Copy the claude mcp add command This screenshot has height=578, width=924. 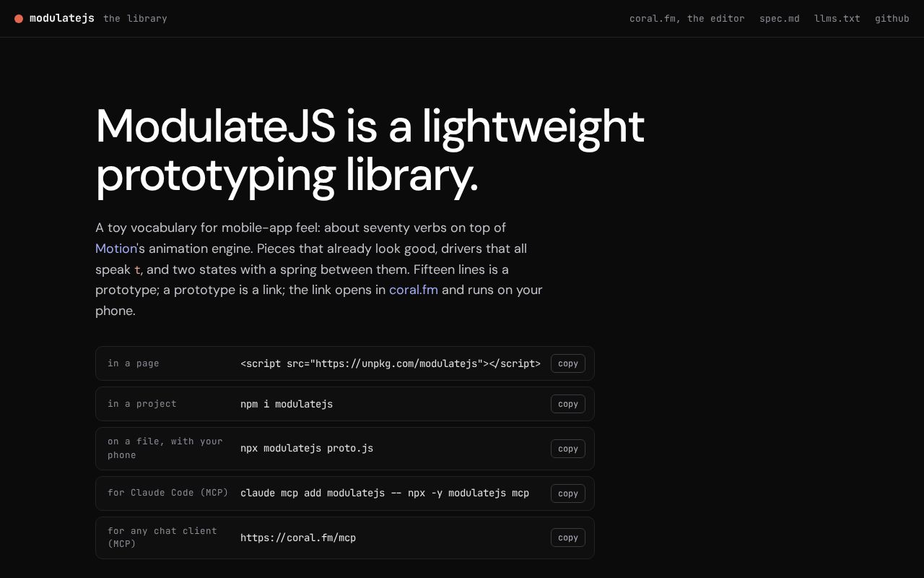(x=568, y=493)
